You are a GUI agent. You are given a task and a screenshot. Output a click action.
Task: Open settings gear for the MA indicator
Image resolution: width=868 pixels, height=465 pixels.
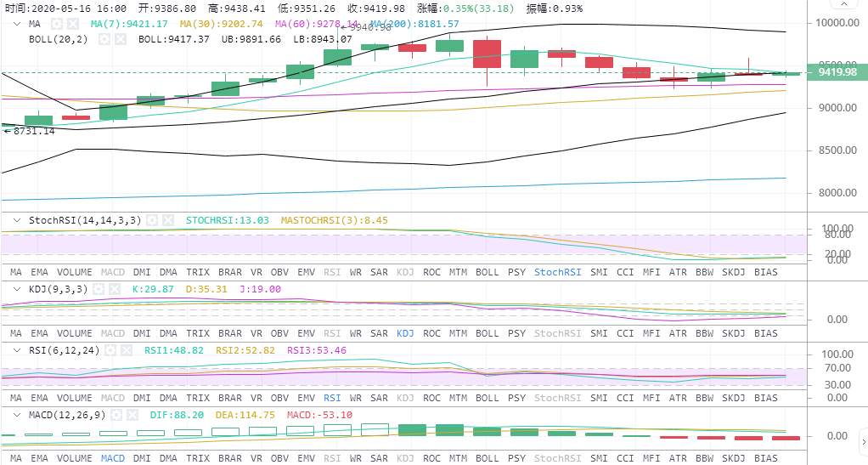[56, 25]
